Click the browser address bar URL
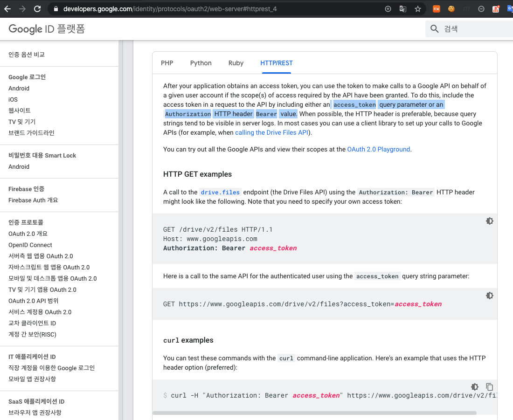 (170, 9)
